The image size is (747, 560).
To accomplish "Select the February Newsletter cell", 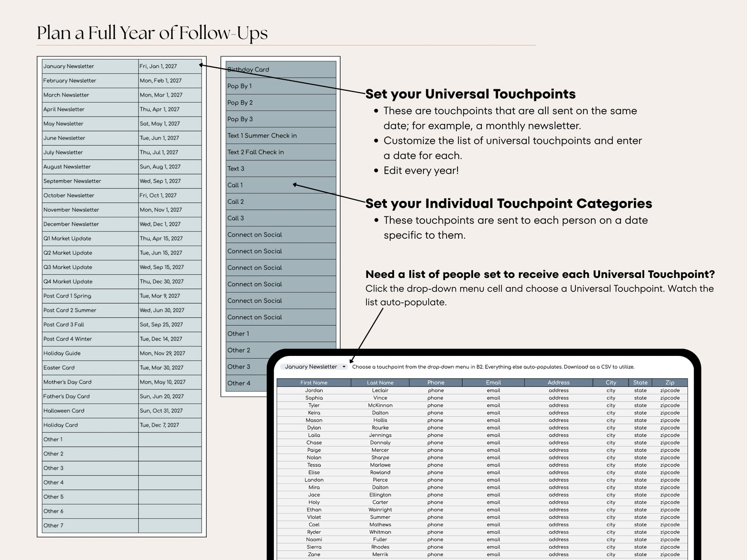I will point(90,81).
